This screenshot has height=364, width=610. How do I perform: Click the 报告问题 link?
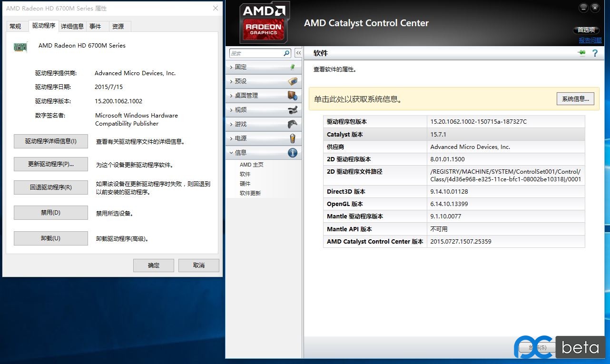[x=590, y=40]
